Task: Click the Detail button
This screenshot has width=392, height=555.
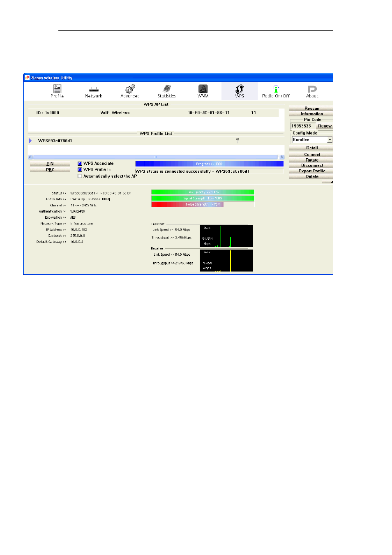Action: click(312, 148)
